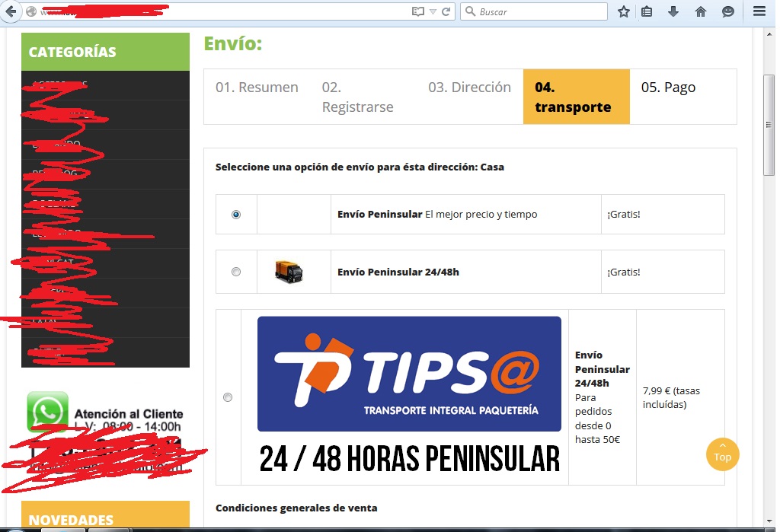Open step 05. Pago

[x=668, y=87]
